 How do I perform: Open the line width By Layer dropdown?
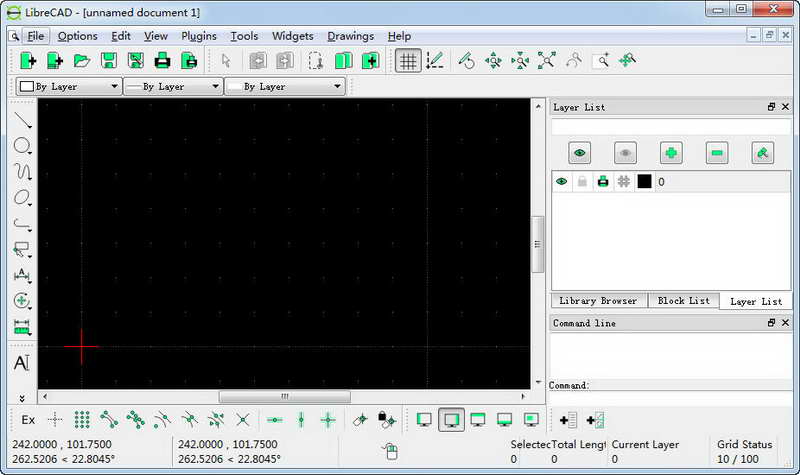pyautogui.click(x=173, y=87)
